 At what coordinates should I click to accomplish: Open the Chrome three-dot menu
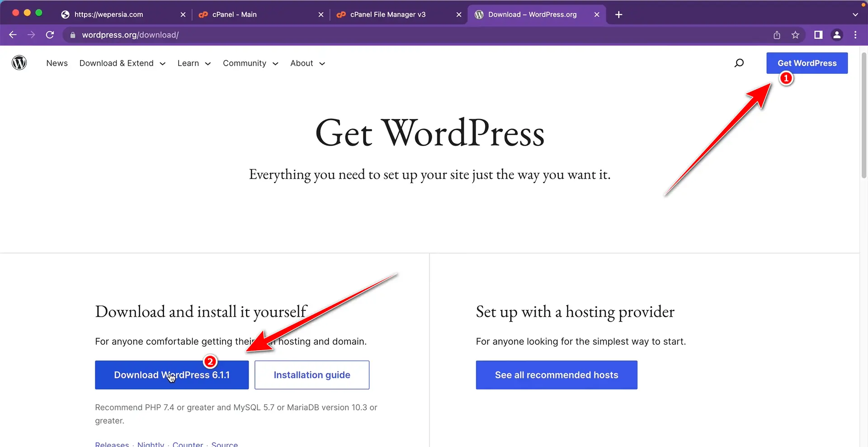(x=855, y=35)
